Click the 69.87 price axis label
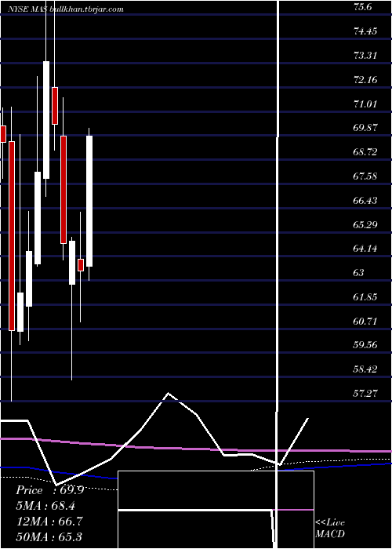This screenshot has height=549, width=392. (365, 127)
